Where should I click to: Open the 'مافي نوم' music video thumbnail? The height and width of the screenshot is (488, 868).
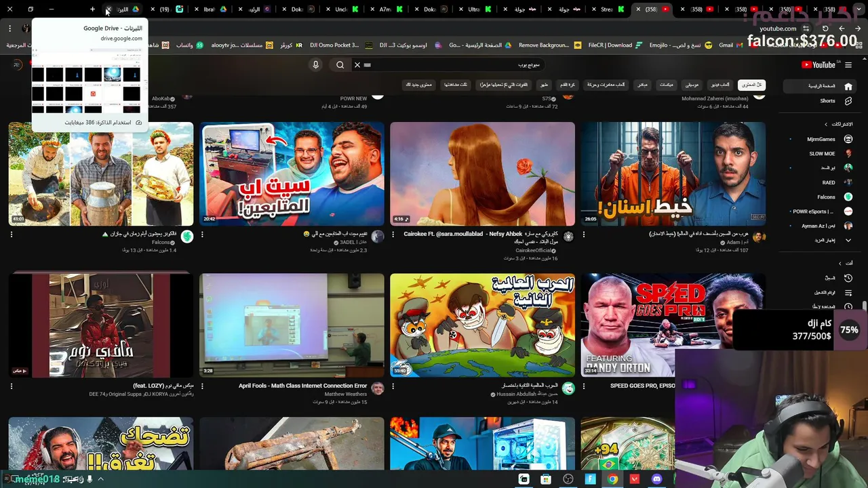pyautogui.click(x=100, y=325)
